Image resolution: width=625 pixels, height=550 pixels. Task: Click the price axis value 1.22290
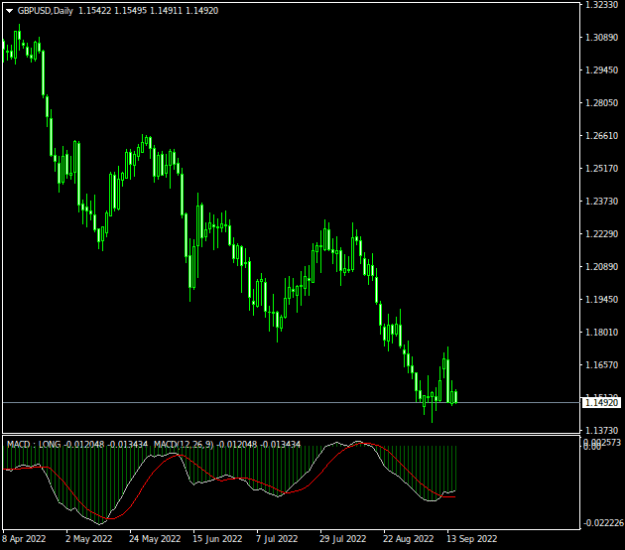601,234
